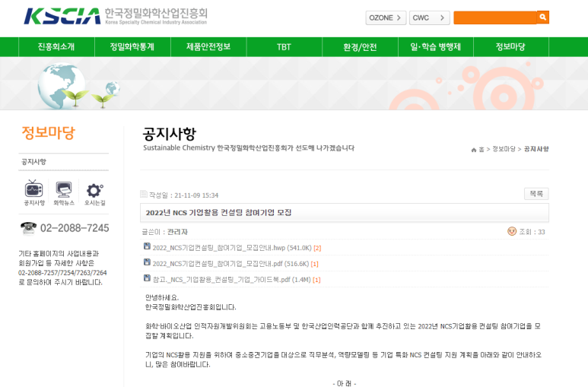This screenshot has height=387, width=588.
Task: Click disk icon beside 가이드북.pdf attachment
Action: [147, 278]
